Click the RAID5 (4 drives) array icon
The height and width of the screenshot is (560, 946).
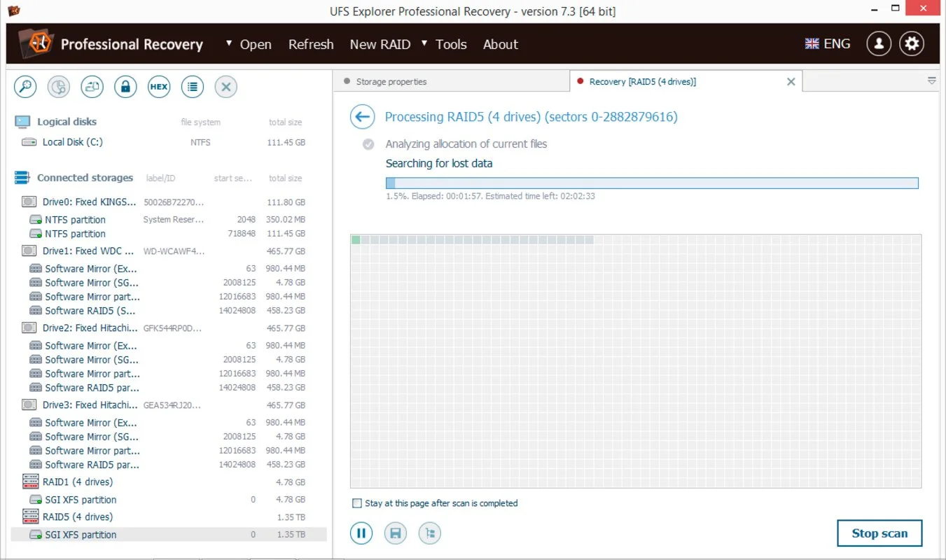[x=30, y=517]
